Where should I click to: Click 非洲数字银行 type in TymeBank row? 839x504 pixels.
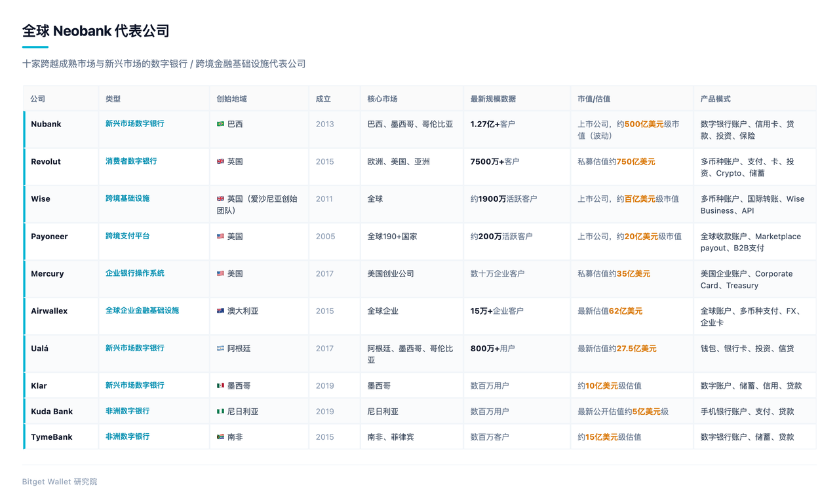128,437
